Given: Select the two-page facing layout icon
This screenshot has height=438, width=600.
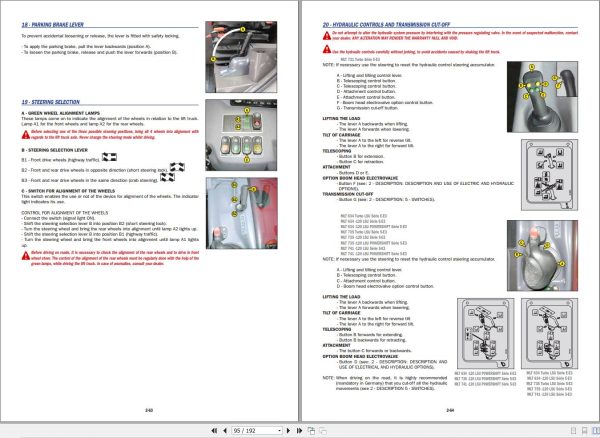Looking at the screenshot, I should pyautogui.click(x=596, y=431).
